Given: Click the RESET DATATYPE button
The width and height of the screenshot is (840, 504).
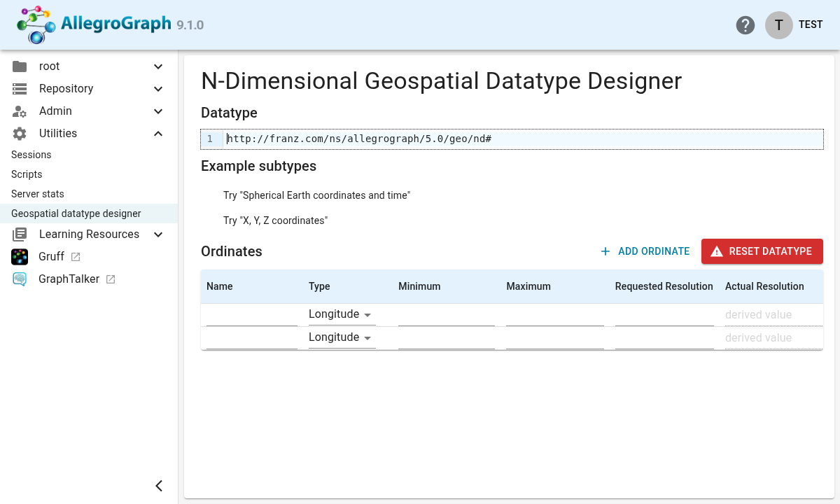Looking at the screenshot, I should point(762,251).
